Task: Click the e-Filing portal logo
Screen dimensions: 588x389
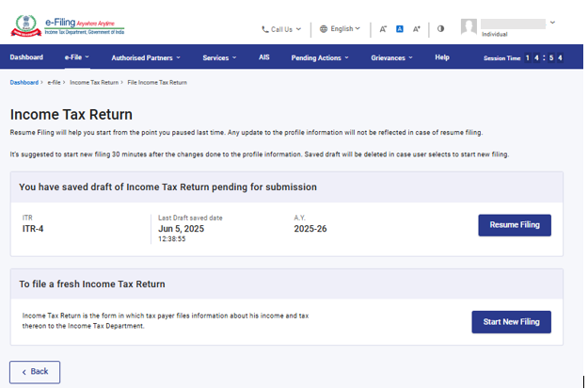Action: tap(68, 24)
